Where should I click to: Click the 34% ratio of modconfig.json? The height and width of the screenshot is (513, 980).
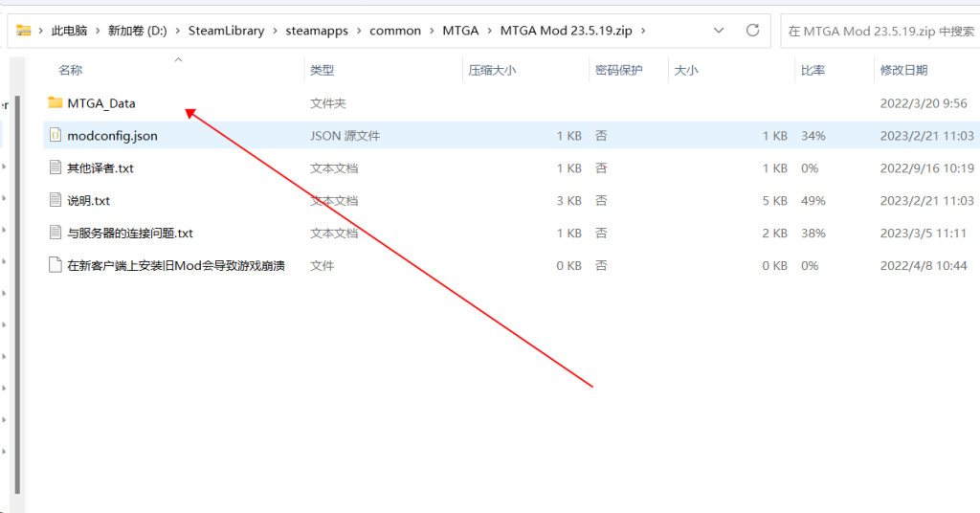[813, 136]
